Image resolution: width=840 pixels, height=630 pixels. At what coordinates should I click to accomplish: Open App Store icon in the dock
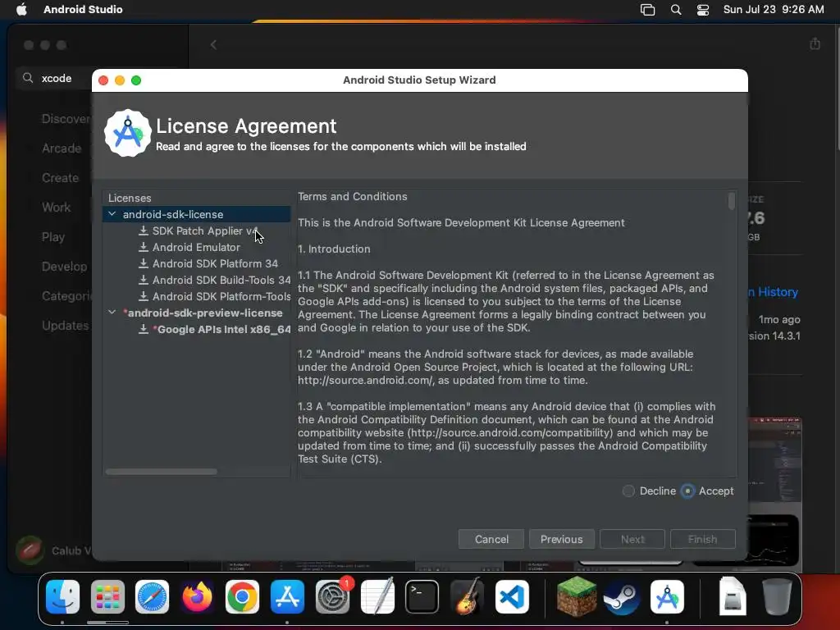click(287, 597)
